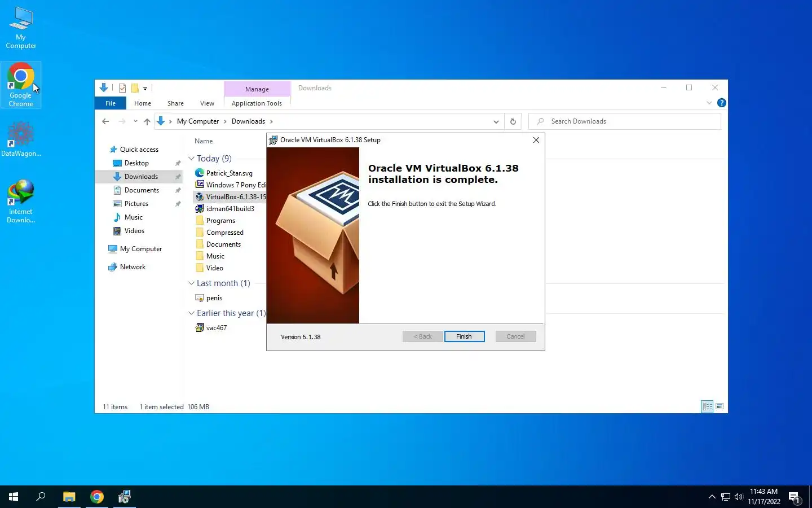
Task: Click the Explorer Forward arrow
Action: 122,121
